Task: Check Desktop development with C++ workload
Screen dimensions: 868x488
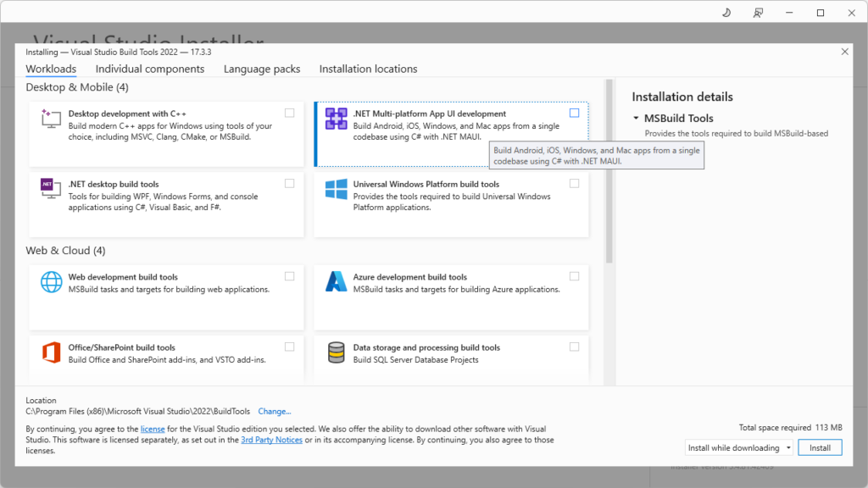Action: point(290,113)
